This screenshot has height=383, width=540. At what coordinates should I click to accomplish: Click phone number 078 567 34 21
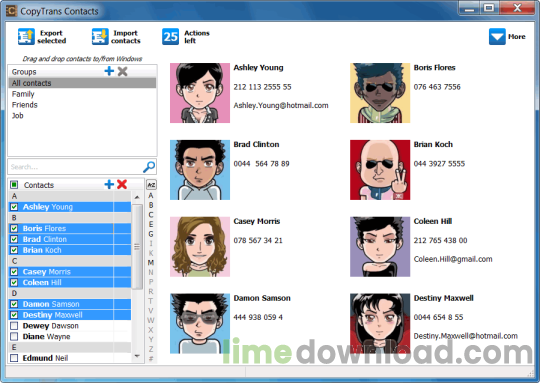(258, 240)
